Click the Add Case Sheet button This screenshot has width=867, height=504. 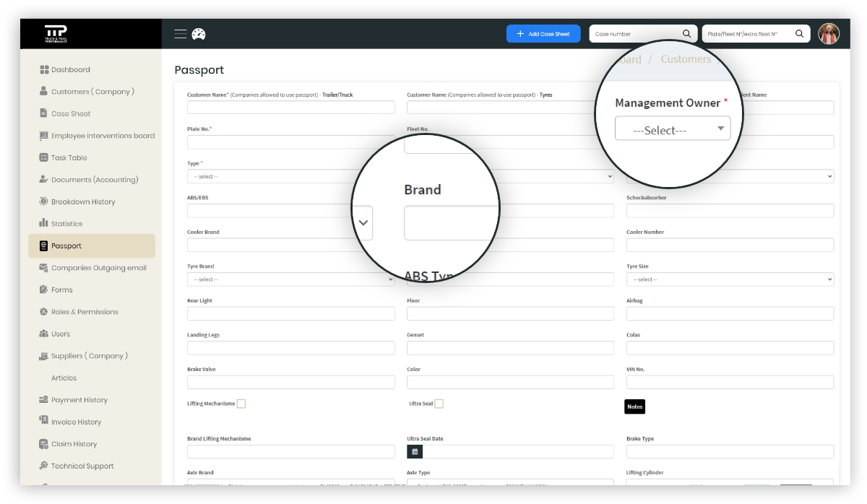(543, 34)
